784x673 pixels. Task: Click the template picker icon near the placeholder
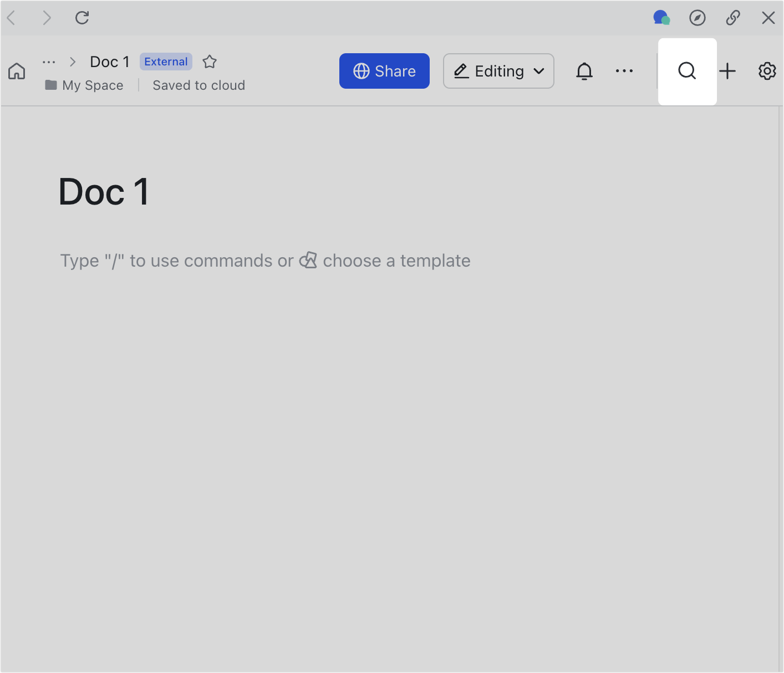[309, 260]
